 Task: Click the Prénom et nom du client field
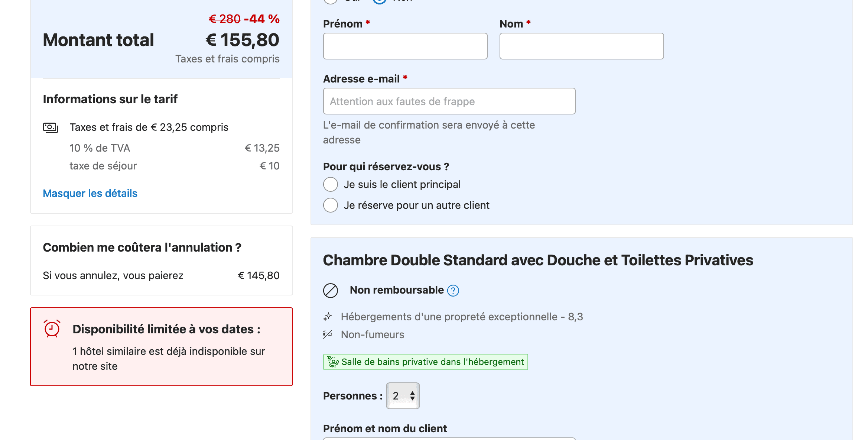tap(449, 439)
